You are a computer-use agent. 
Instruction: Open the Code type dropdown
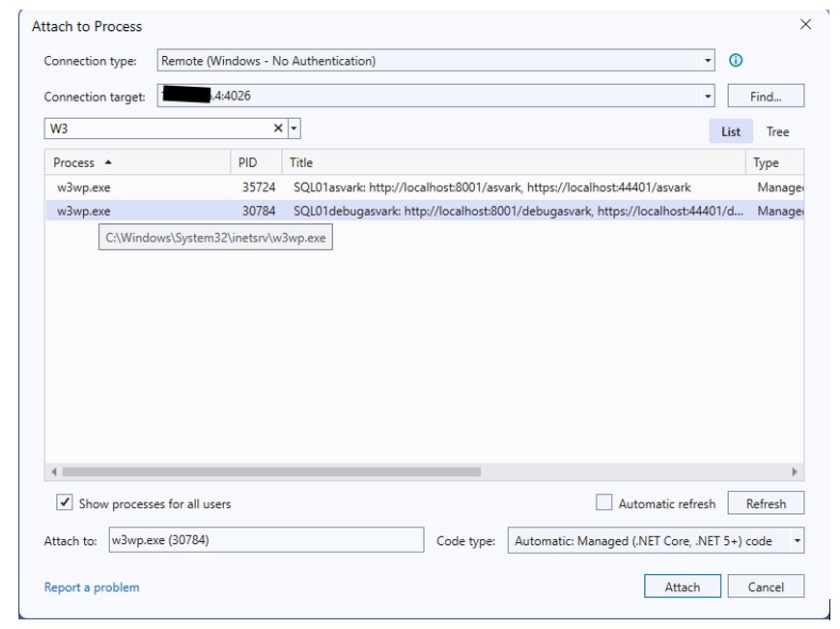797,541
